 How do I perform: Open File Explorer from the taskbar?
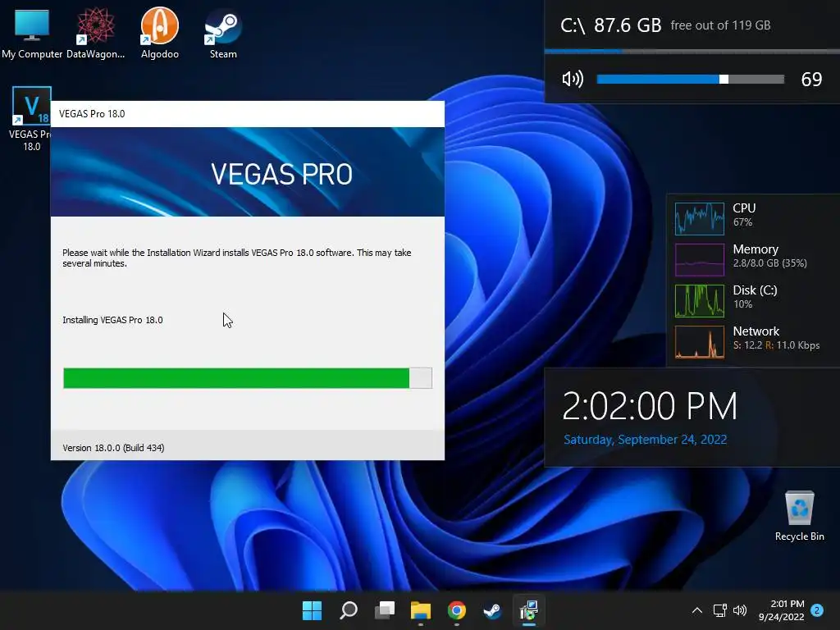(421, 610)
